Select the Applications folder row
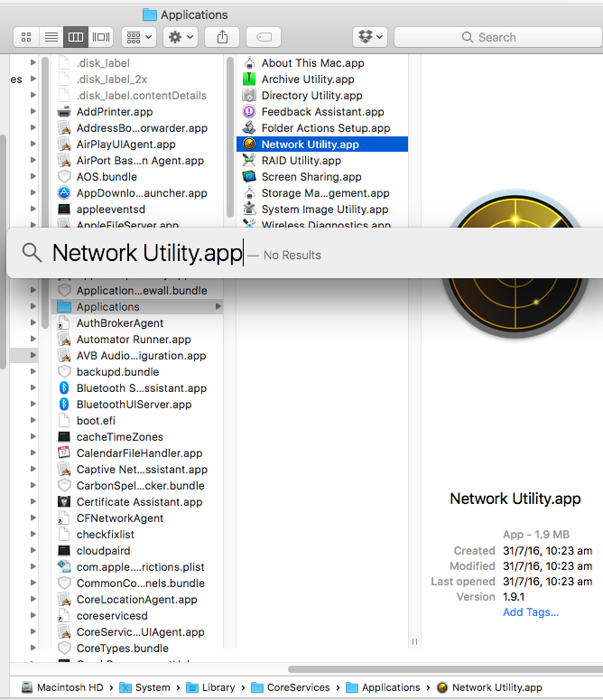 [137, 307]
